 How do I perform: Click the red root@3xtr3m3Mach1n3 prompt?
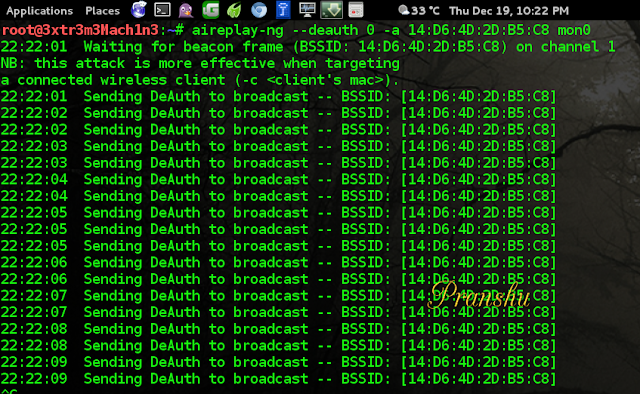(80, 30)
